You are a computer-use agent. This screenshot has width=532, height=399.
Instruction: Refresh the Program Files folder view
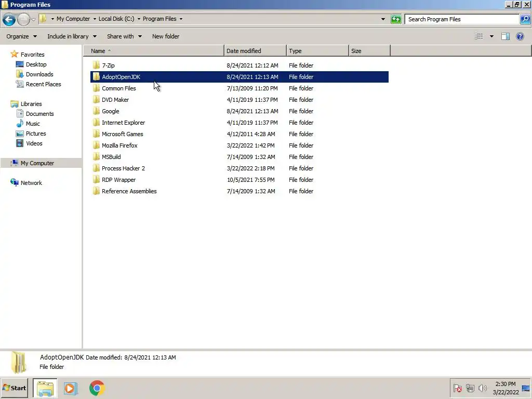(395, 19)
